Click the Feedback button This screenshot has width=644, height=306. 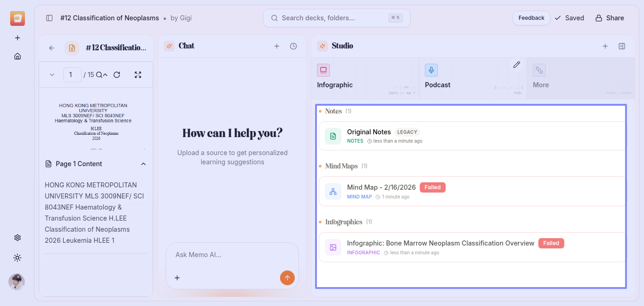click(x=531, y=18)
